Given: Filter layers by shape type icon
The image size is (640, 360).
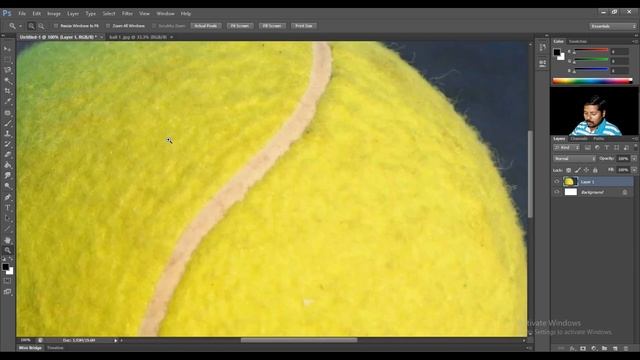Looking at the screenshot, I should (x=616, y=148).
